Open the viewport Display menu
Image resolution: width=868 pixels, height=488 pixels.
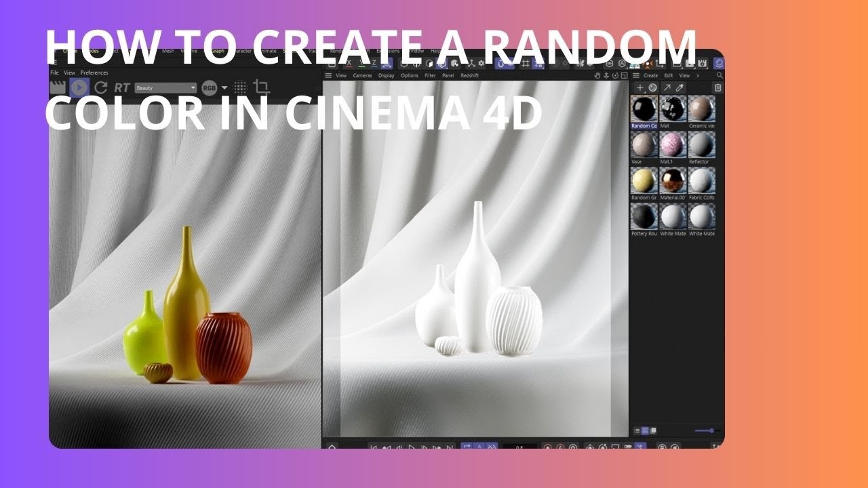click(x=387, y=75)
